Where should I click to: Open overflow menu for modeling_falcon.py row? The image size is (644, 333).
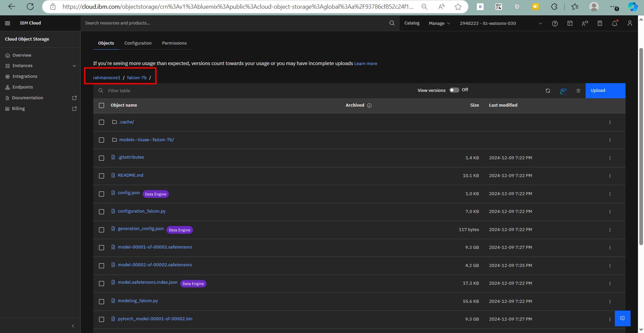(610, 302)
